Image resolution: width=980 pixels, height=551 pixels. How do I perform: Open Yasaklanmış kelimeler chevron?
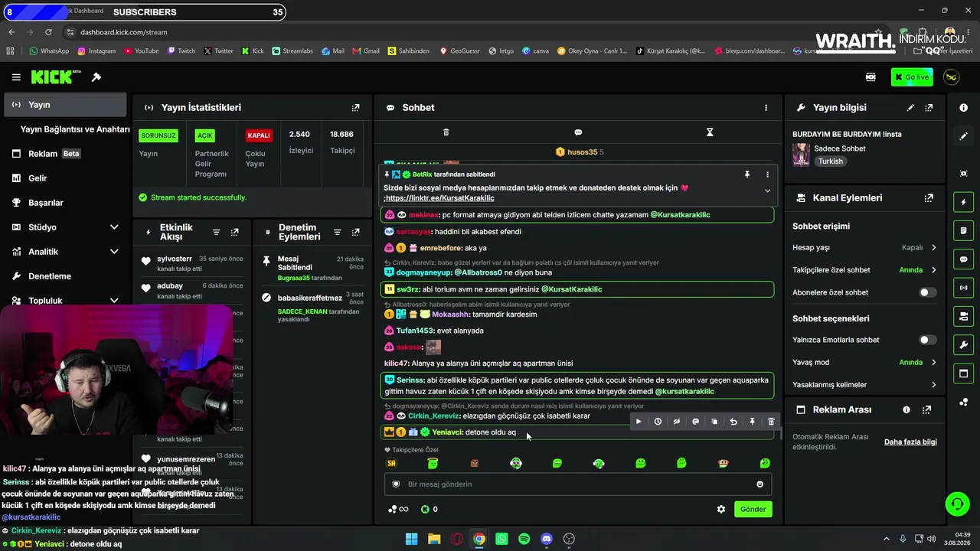click(x=933, y=385)
